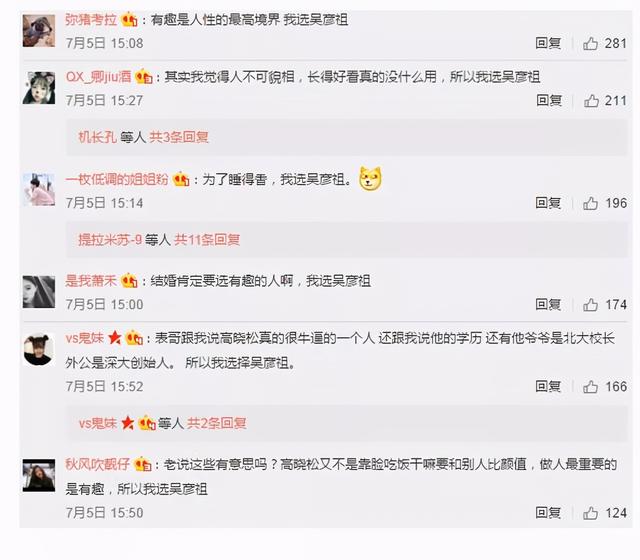The height and width of the screenshot is (560, 640).
Task: Open user profile 机长孔
Action: (x=98, y=137)
